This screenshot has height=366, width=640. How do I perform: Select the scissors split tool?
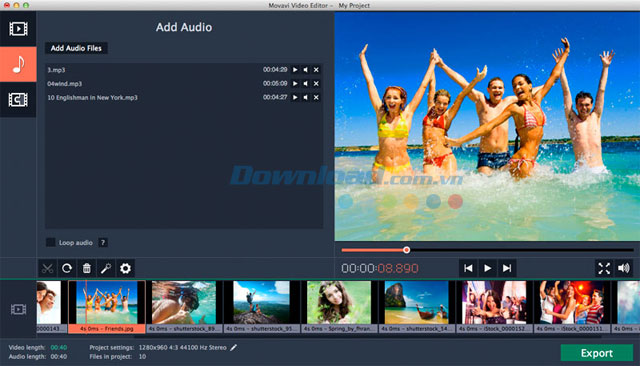tap(47, 268)
